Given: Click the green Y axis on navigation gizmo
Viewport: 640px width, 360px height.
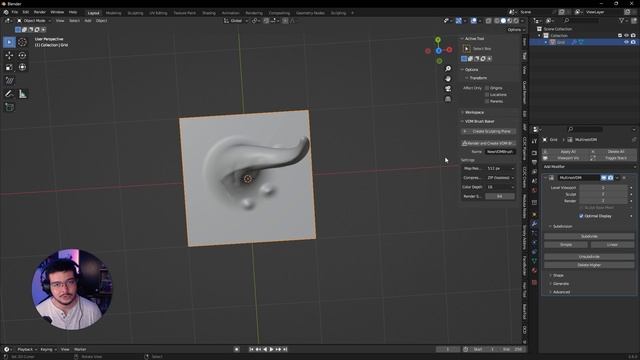Looking at the screenshot, I should pos(438,40).
